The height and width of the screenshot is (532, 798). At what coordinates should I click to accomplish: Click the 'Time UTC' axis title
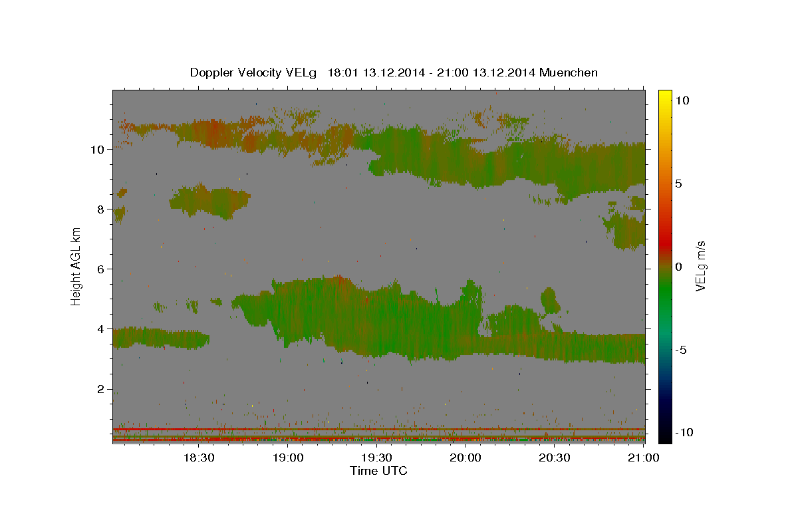pyautogui.click(x=378, y=471)
